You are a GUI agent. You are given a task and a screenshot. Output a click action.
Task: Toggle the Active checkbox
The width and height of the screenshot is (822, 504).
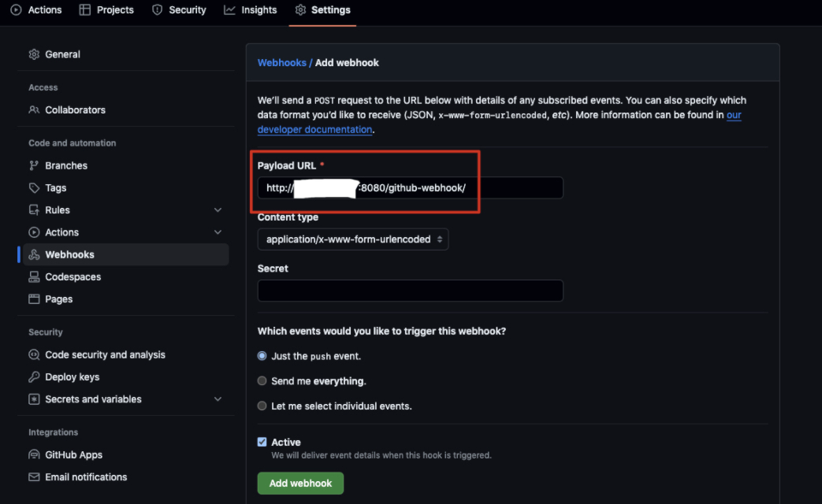coord(262,443)
